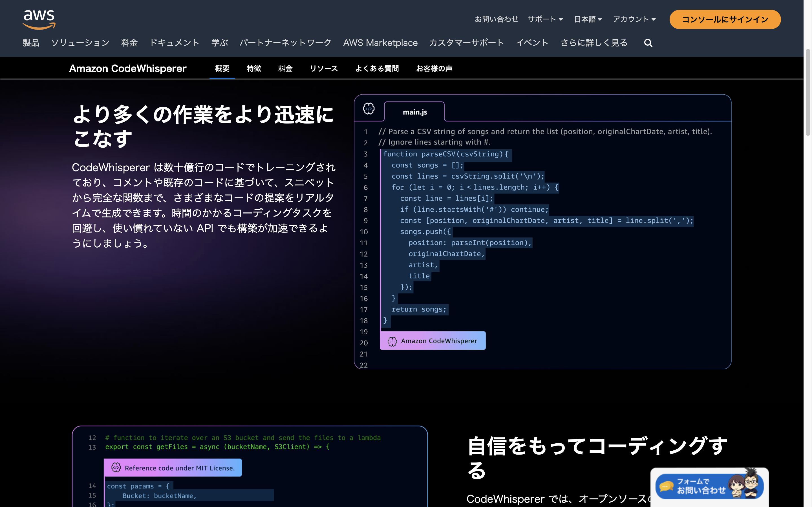Screen dimensions: 812x507
Task: Open the リソース tab
Action: point(324,68)
